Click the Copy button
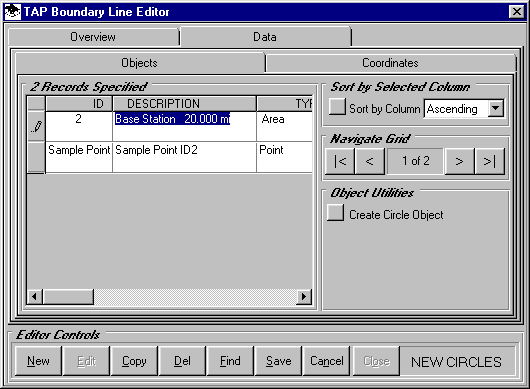Image resolution: width=530 pixels, height=389 pixels. click(x=134, y=361)
